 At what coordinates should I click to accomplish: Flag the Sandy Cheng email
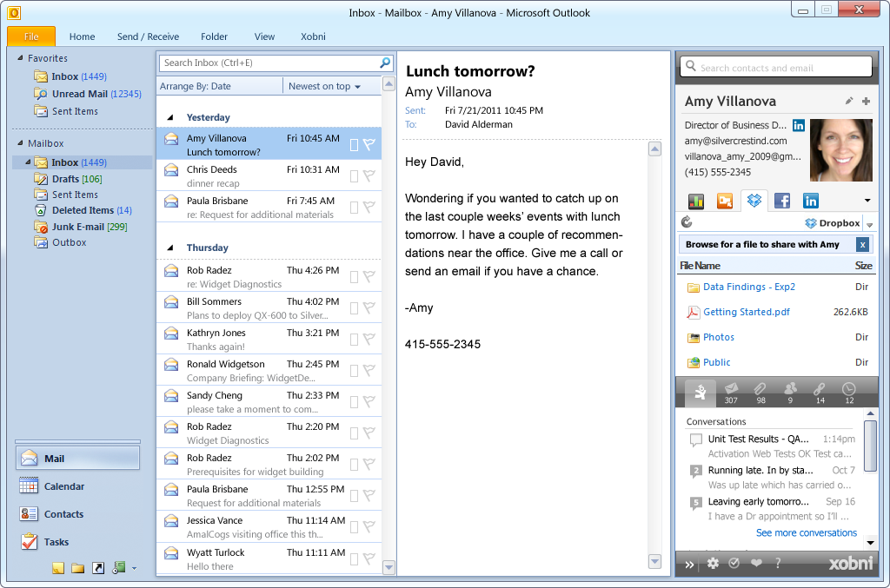pos(369,402)
